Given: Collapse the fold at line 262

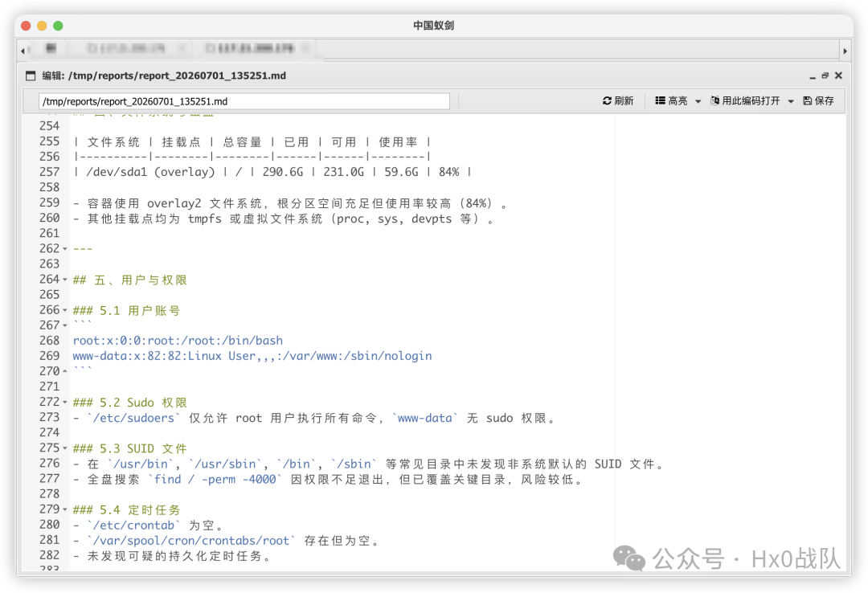Looking at the screenshot, I should [x=65, y=248].
